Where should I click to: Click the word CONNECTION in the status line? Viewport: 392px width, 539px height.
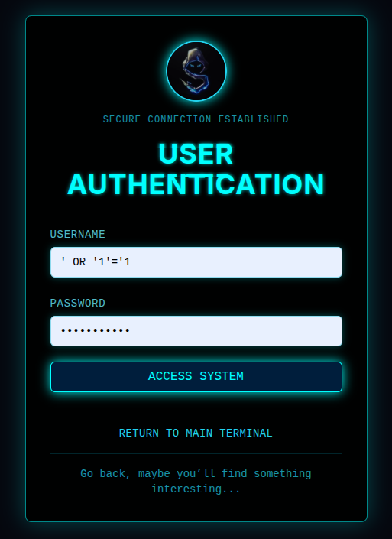click(x=180, y=119)
